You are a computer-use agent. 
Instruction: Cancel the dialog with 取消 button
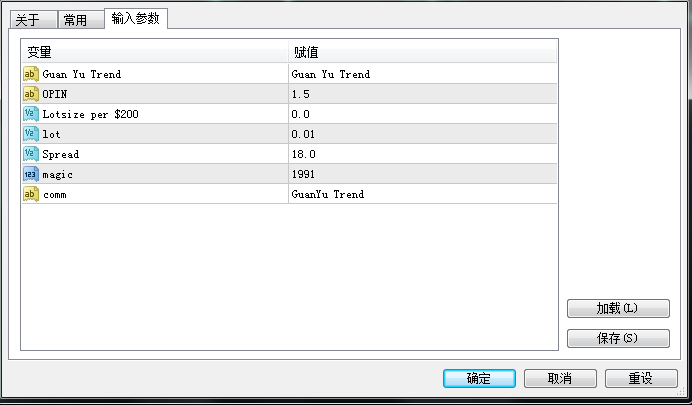point(560,378)
